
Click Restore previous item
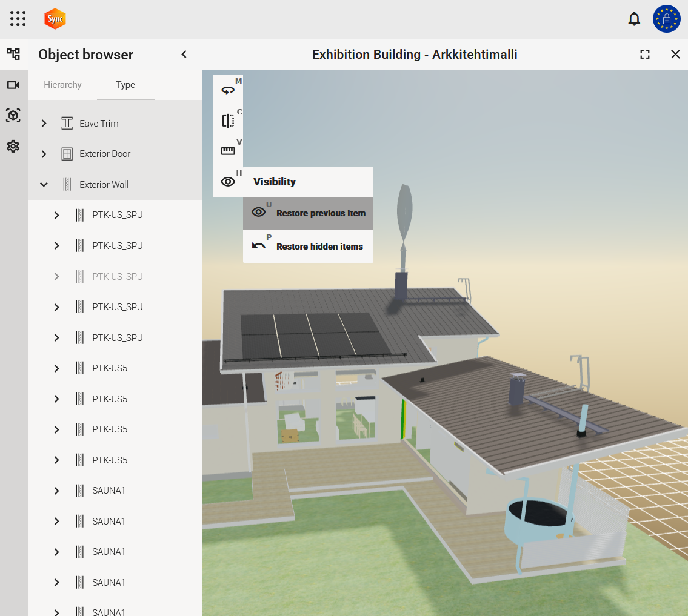(x=308, y=213)
